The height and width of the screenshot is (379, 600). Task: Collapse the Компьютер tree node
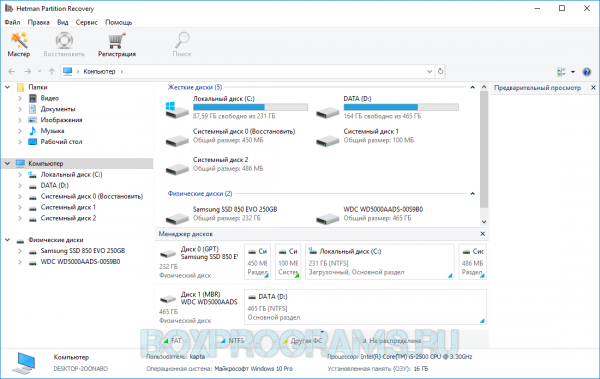pos(7,163)
